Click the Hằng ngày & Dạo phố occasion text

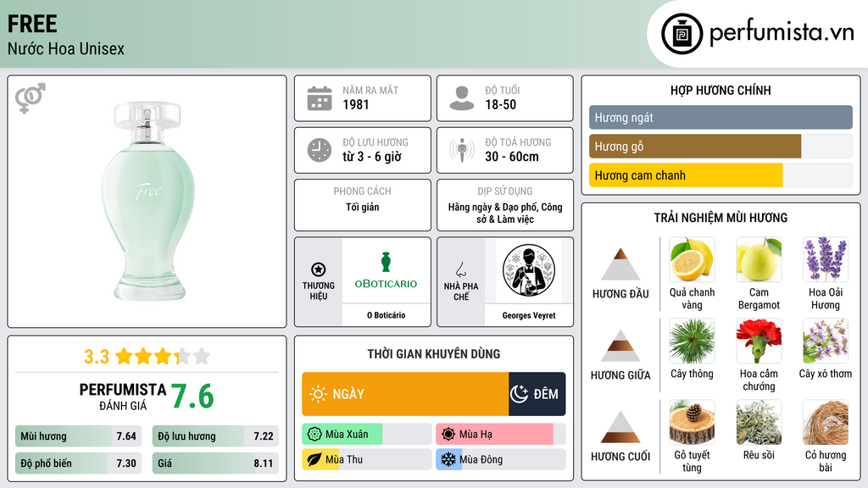coord(505,213)
